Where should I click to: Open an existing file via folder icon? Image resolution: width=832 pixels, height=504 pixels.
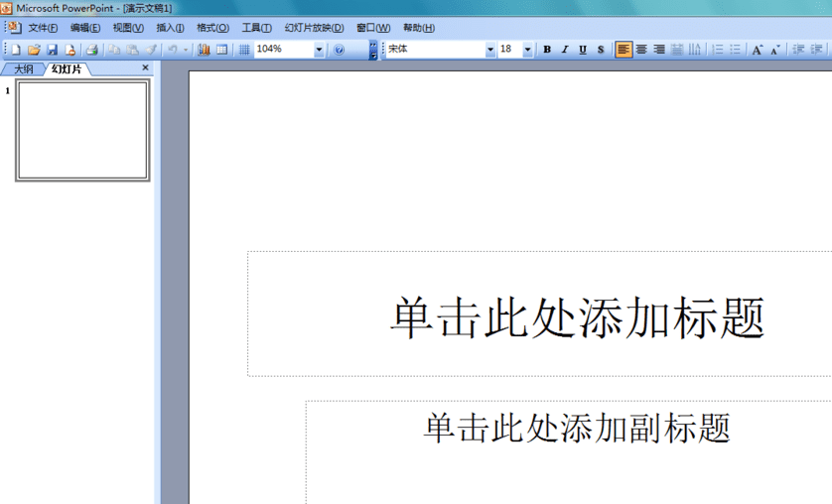pos(34,50)
